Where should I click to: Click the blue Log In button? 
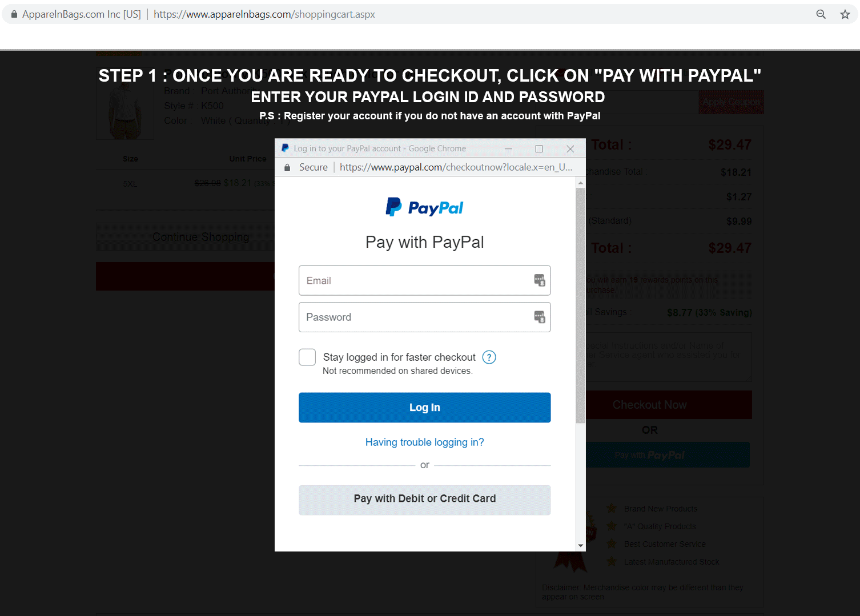425,408
